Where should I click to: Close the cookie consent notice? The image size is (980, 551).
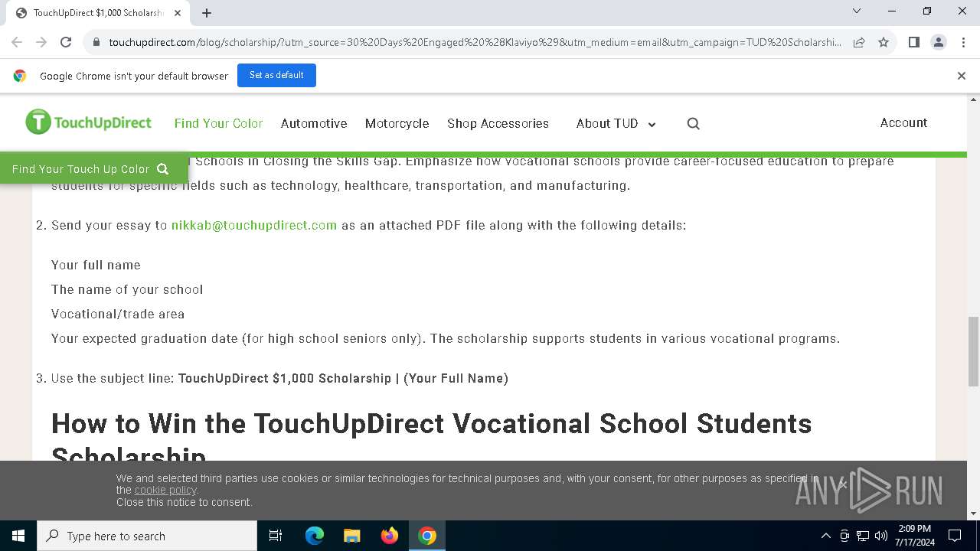pos(843,484)
